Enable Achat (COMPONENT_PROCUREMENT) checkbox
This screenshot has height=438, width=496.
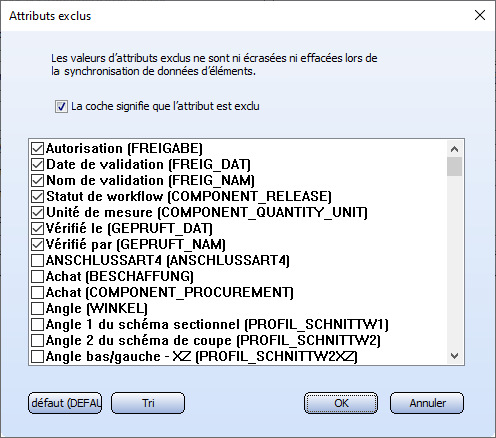(37, 292)
